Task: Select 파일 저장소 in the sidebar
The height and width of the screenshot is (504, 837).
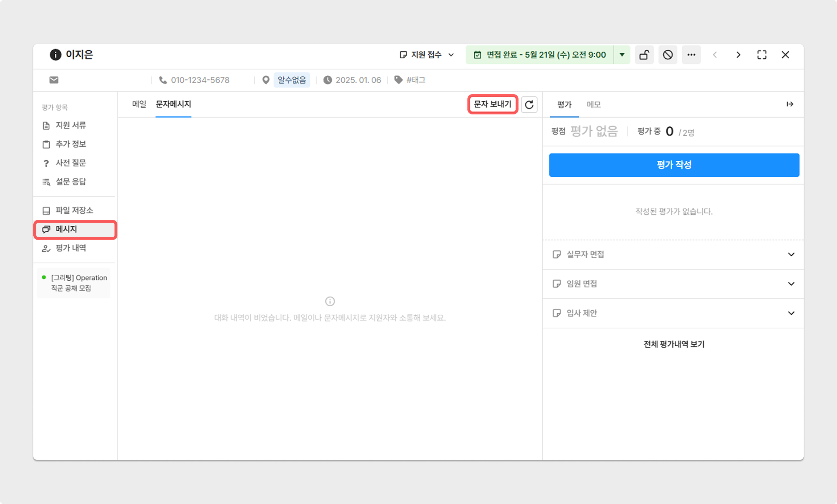Action: (74, 210)
